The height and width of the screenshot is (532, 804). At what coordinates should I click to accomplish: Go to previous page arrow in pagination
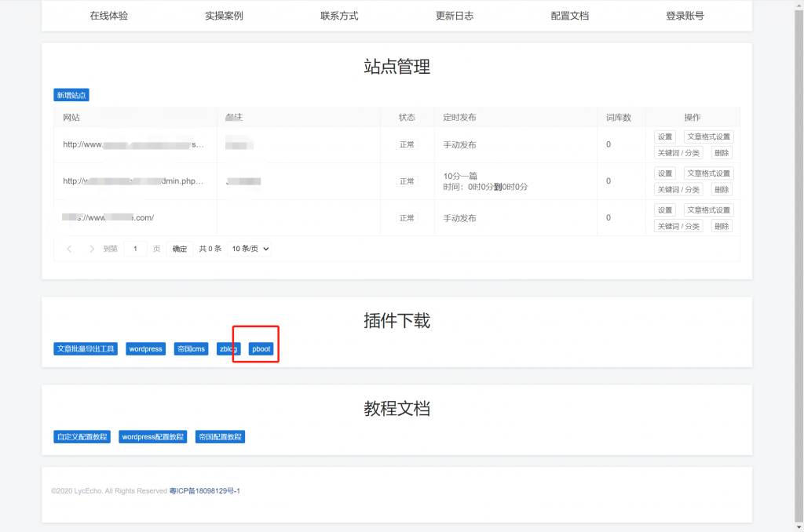pyautogui.click(x=69, y=249)
